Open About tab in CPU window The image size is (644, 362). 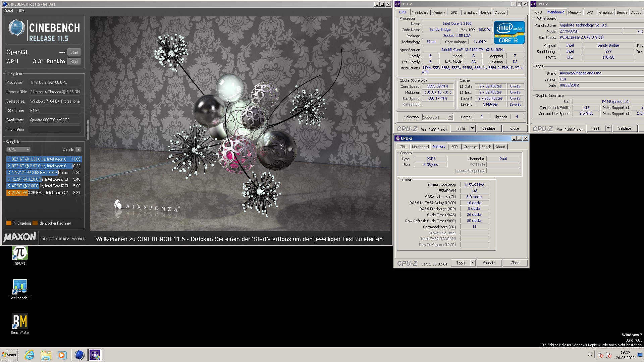(500, 12)
